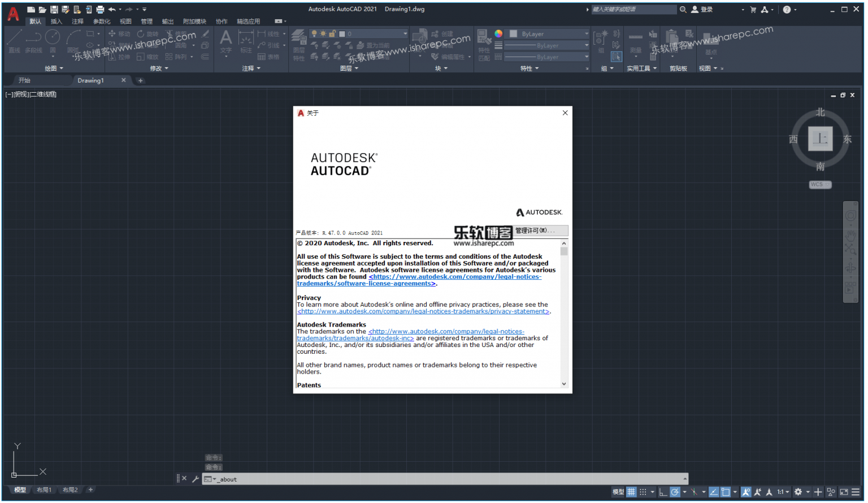Open the annotation scale 1:1 dropdown

coord(783,492)
